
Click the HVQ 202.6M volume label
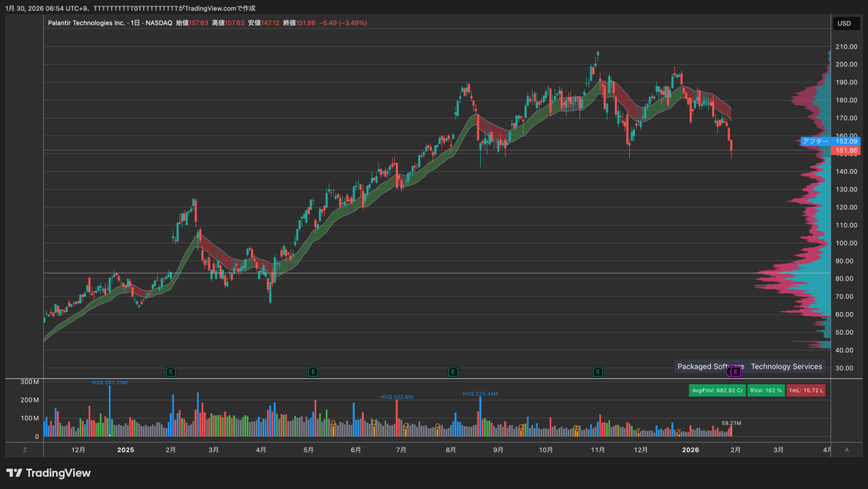[397, 396]
